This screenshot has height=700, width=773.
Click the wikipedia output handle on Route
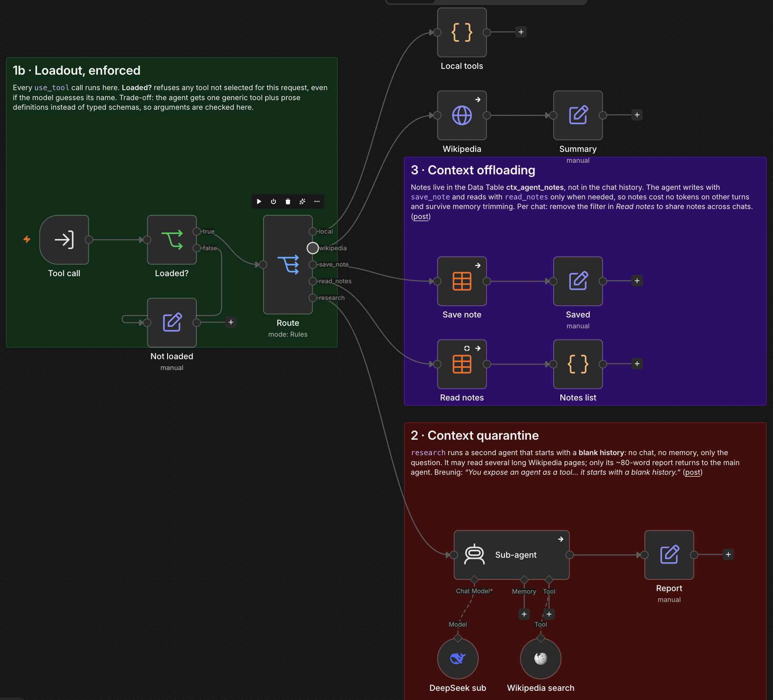click(x=313, y=248)
